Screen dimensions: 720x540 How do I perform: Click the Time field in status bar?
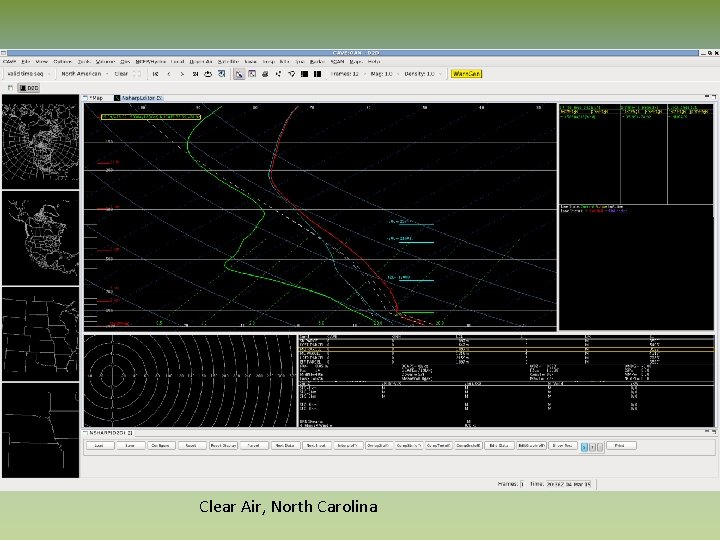[x=568, y=484]
